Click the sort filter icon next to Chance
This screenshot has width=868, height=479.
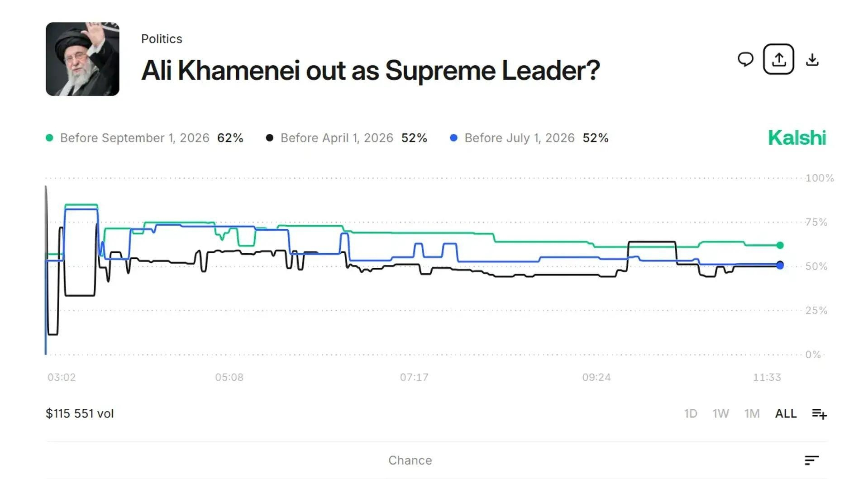(812, 460)
